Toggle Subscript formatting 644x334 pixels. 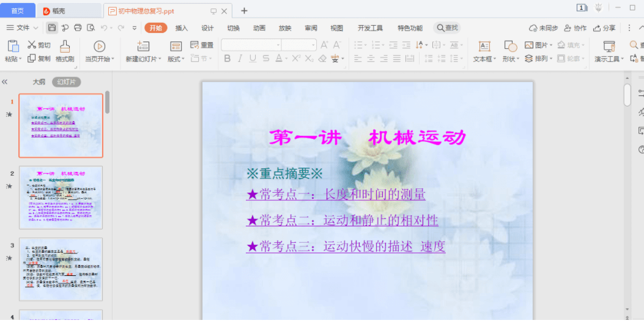[x=309, y=58]
